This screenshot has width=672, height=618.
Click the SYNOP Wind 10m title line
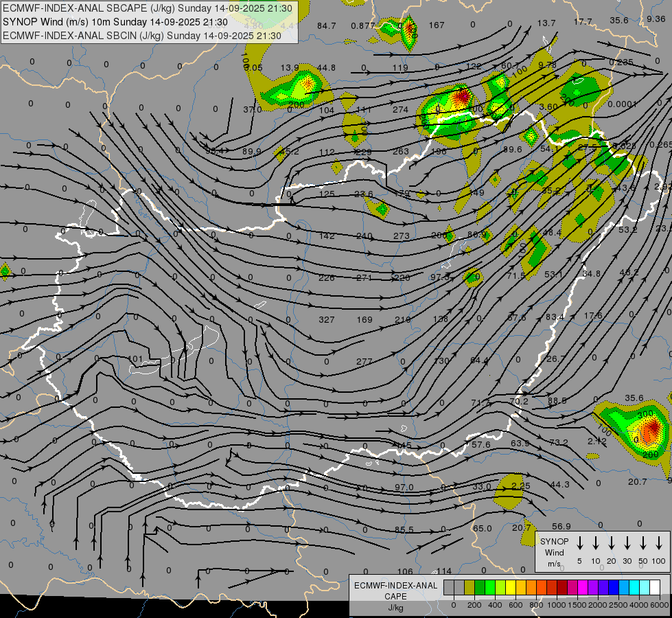[115, 22]
